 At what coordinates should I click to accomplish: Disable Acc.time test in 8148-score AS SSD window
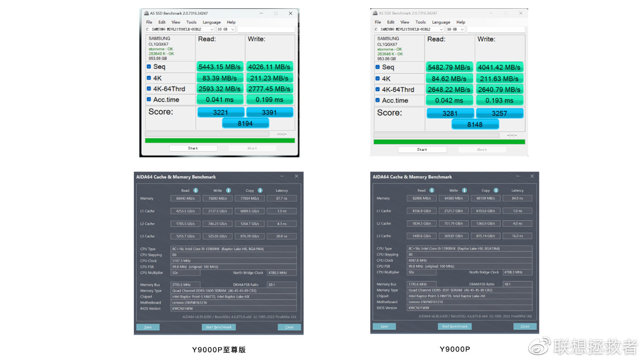(x=378, y=100)
